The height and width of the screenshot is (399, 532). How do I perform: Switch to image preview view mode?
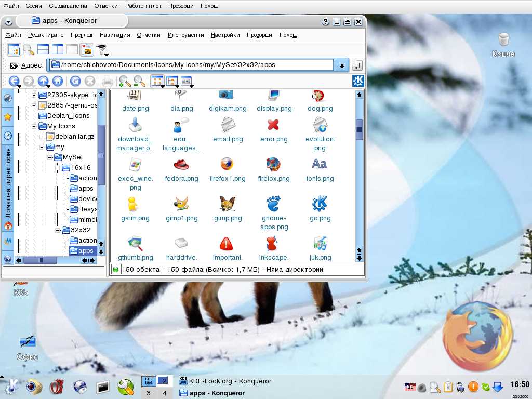tap(187, 81)
